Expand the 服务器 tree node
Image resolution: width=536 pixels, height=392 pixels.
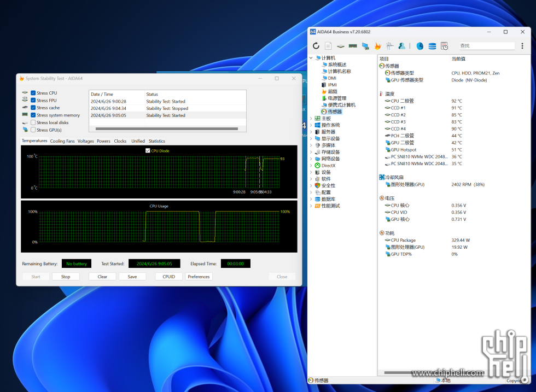(x=311, y=132)
